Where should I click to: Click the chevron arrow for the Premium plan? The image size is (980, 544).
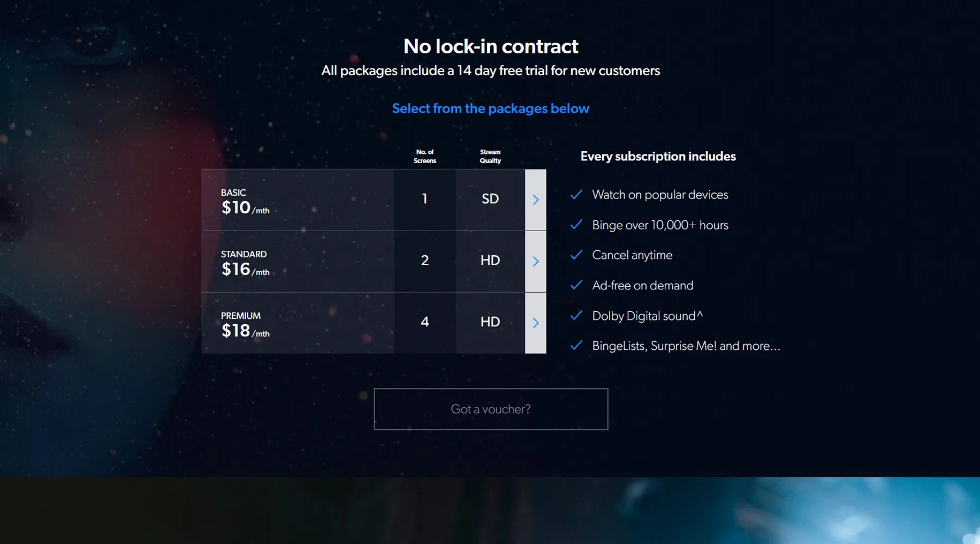535,323
